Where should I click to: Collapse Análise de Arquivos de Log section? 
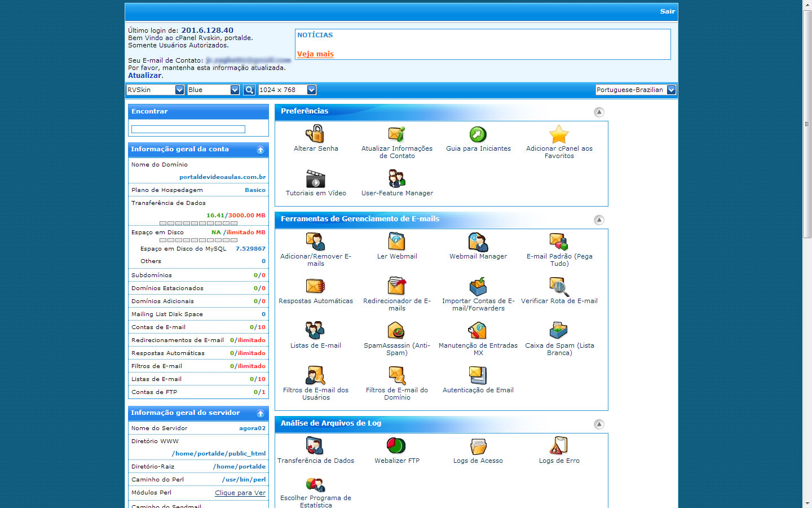click(x=599, y=424)
